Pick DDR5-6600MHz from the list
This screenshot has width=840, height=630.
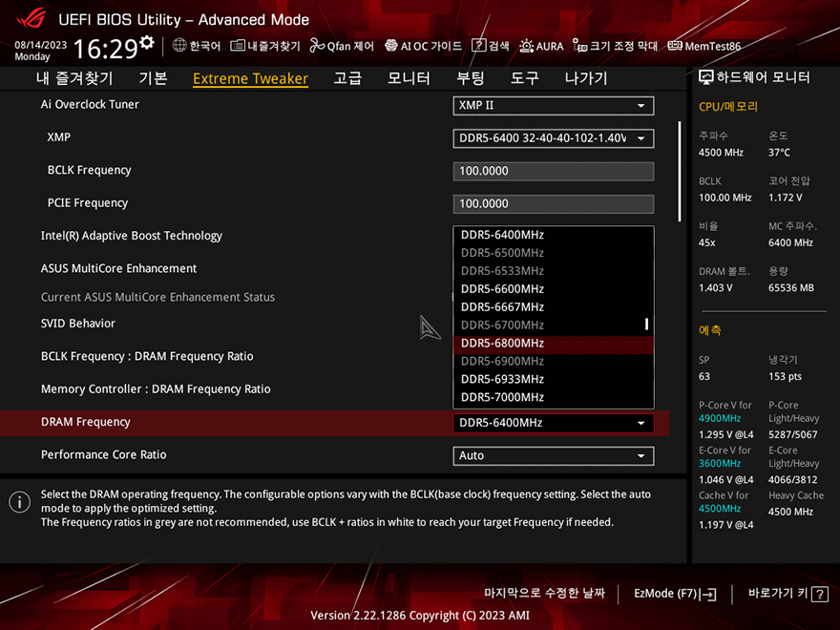point(554,288)
